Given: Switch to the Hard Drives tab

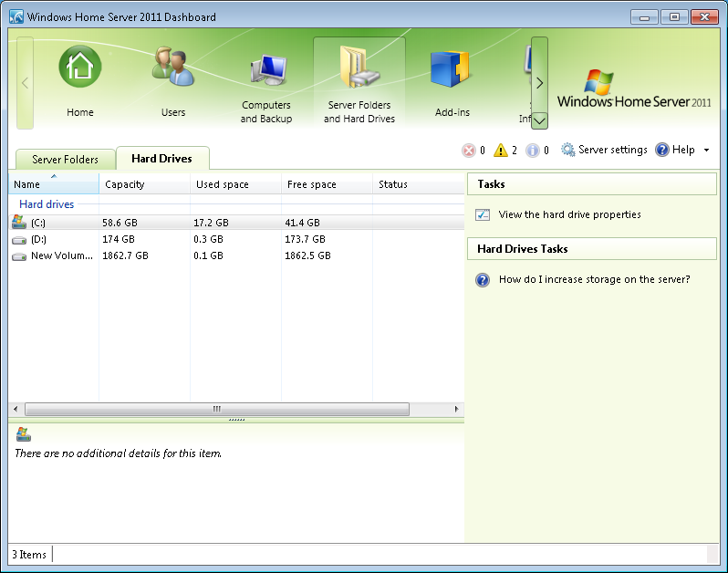Looking at the screenshot, I should click(x=162, y=159).
